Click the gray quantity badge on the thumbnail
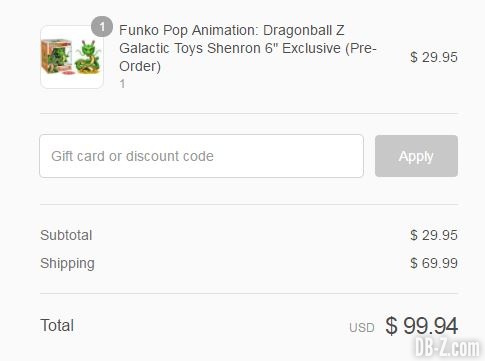 tap(102, 26)
